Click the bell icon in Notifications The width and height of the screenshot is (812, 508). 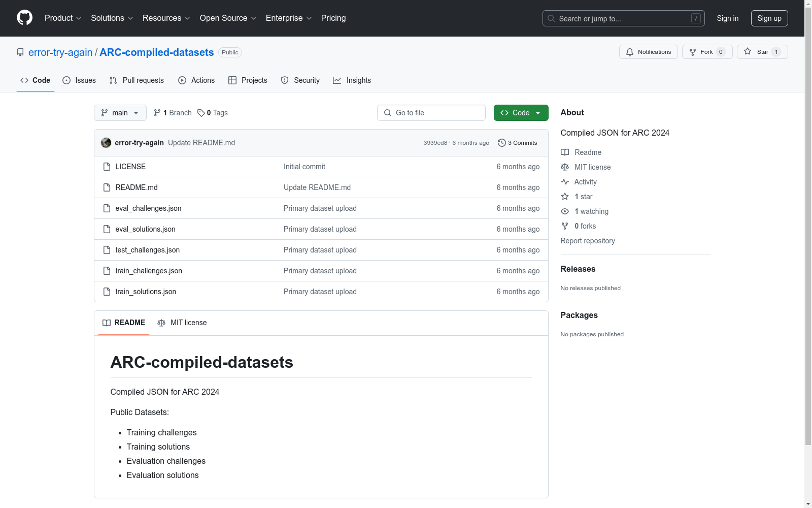click(x=630, y=52)
